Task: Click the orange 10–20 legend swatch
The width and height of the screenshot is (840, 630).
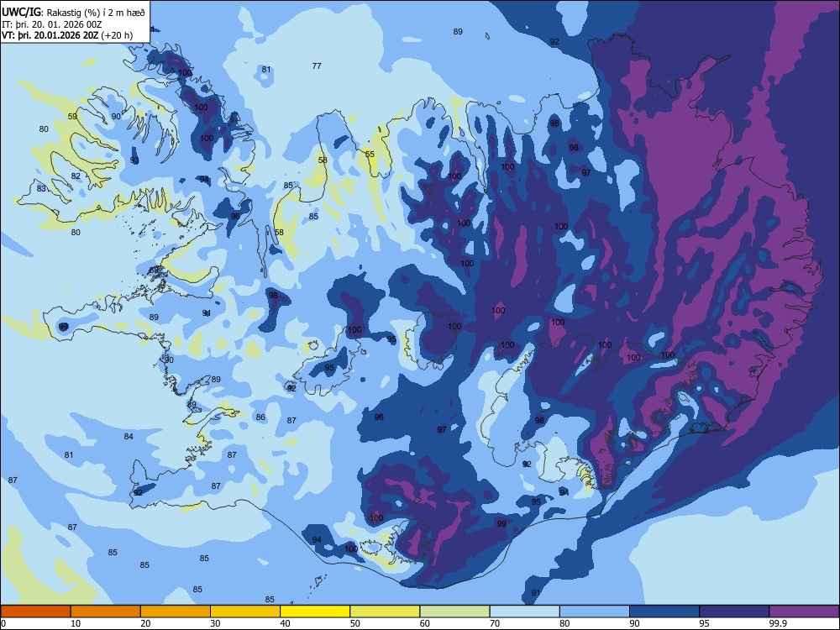Action: pyautogui.click(x=106, y=612)
